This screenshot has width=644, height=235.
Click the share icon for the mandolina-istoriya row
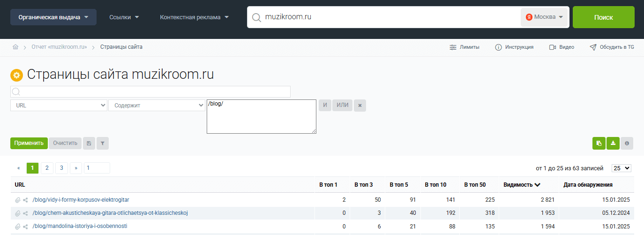point(26,227)
